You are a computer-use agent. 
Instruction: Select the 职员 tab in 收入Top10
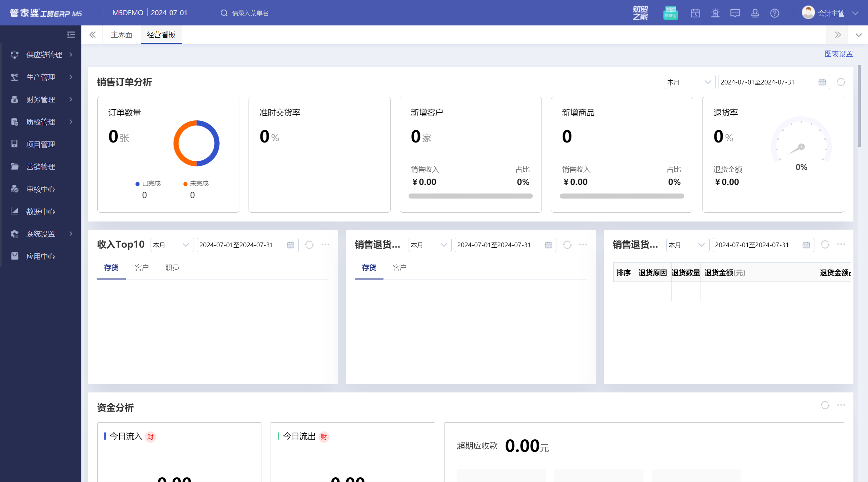(172, 268)
